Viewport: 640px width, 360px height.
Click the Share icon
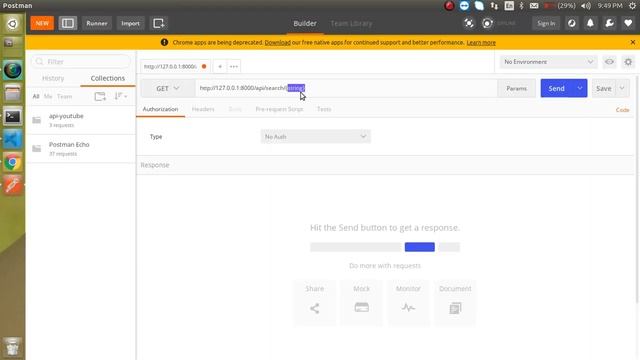314,308
